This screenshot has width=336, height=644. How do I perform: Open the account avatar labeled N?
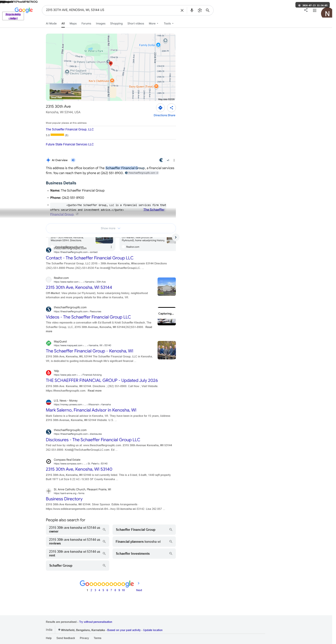point(327,13)
